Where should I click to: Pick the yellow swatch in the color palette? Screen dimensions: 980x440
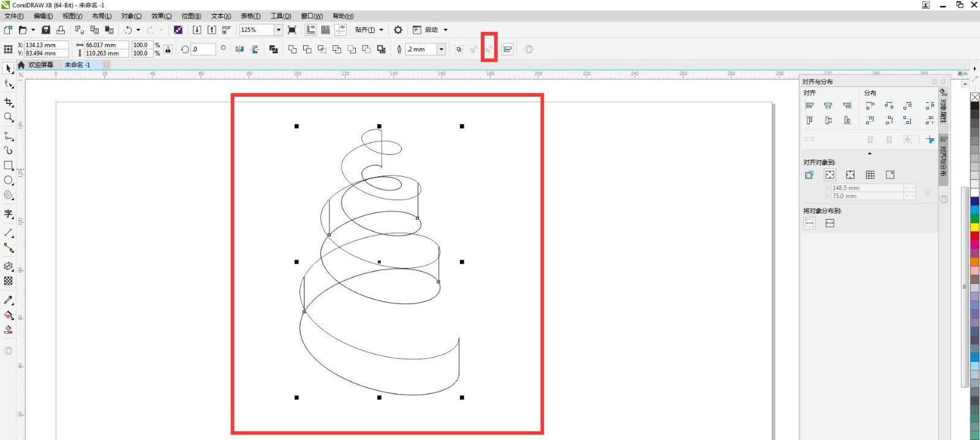coord(974,227)
